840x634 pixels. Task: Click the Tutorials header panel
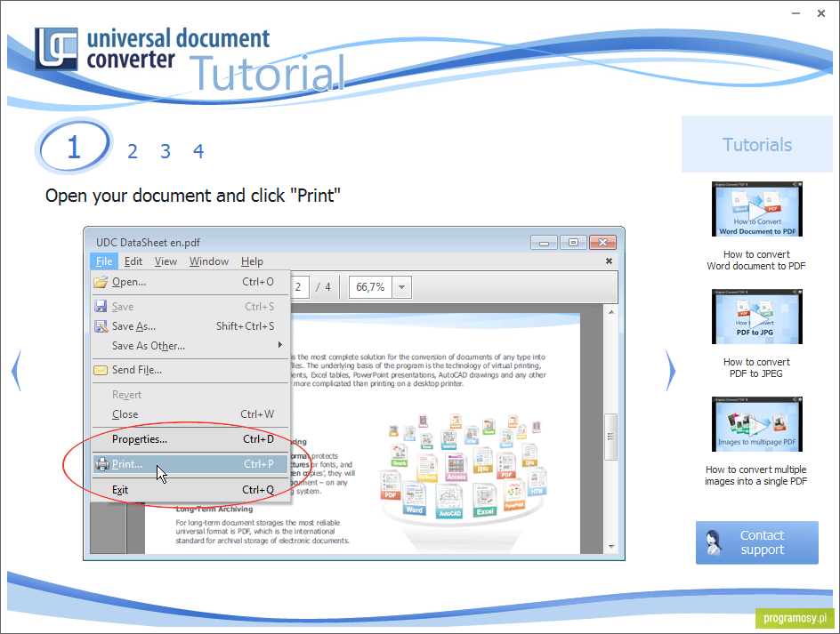757,144
